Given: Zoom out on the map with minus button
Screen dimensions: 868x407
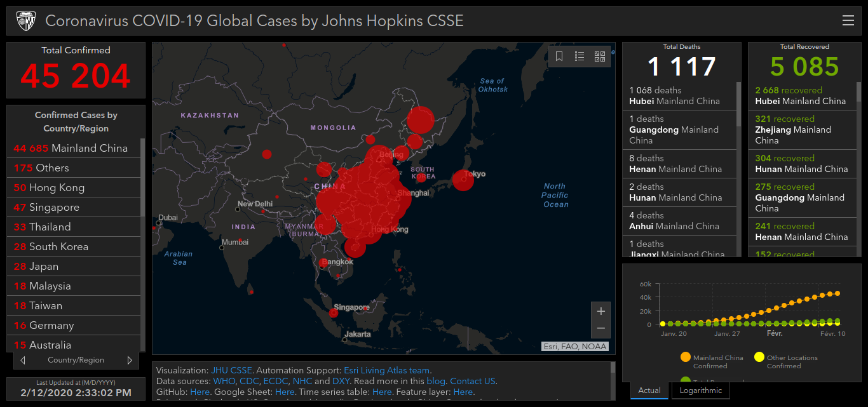Looking at the screenshot, I should pos(600,329).
